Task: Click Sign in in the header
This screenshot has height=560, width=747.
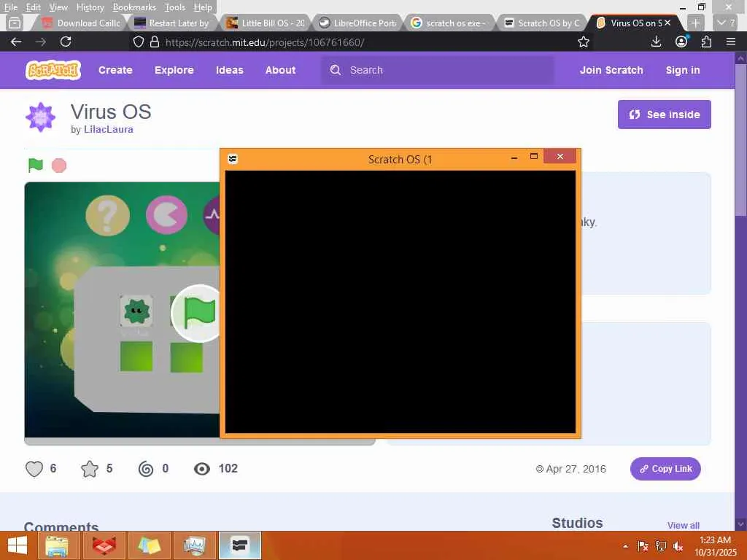Action: point(683,70)
